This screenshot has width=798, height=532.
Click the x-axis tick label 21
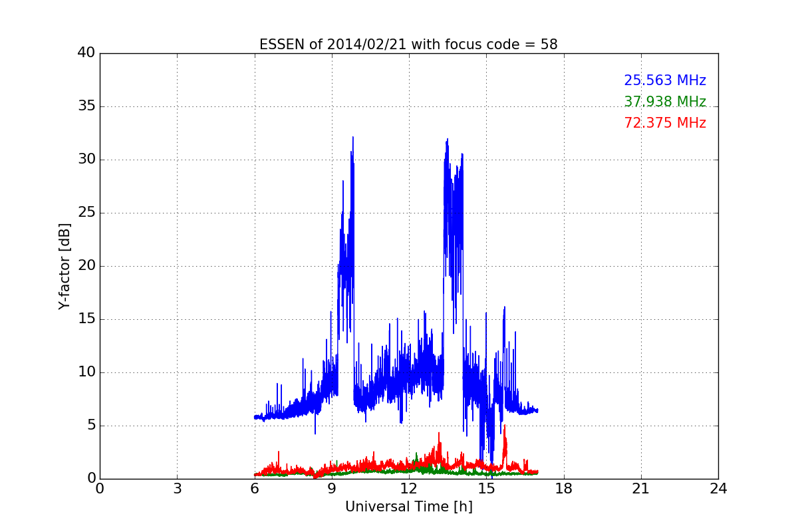click(641, 489)
